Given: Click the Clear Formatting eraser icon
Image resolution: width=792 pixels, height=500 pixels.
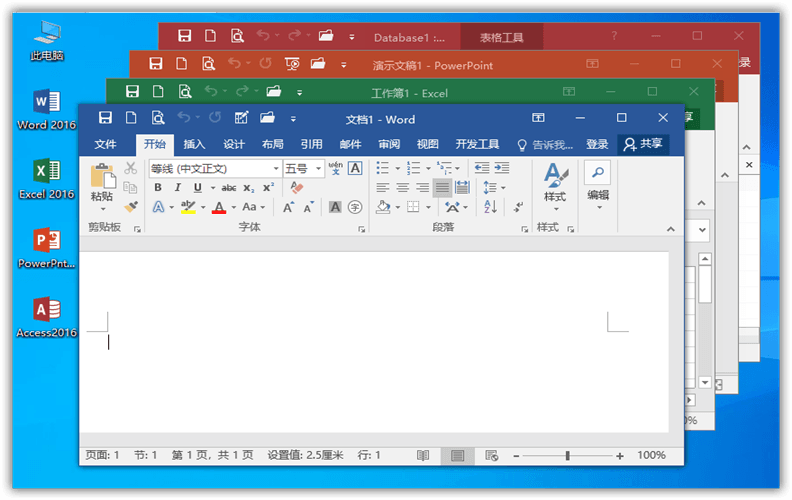Looking at the screenshot, I should (296, 188).
